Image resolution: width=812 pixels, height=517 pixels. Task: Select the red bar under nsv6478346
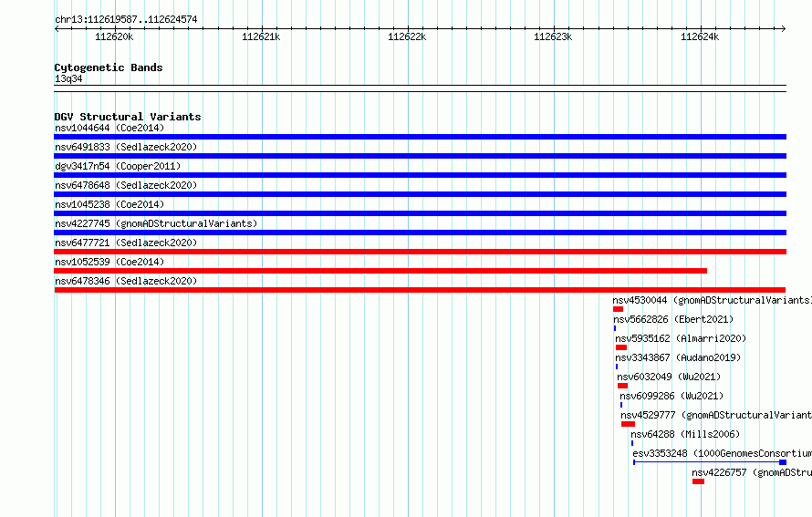pyautogui.click(x=420, y=290)
